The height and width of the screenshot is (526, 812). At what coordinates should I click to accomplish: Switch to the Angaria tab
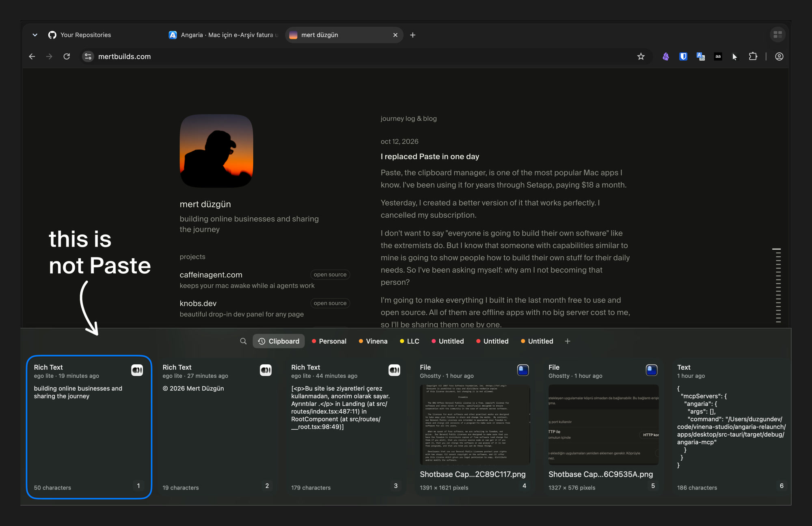pyautogui.click(x=223, y=35)
